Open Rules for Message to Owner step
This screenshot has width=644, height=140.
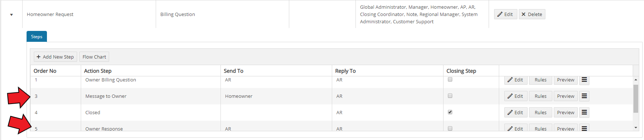coord(540,96)
